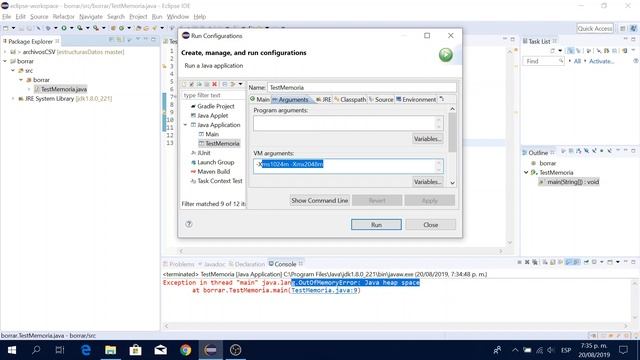Toggle Scheduled presentation in Task List toolbar

point(578,51)
